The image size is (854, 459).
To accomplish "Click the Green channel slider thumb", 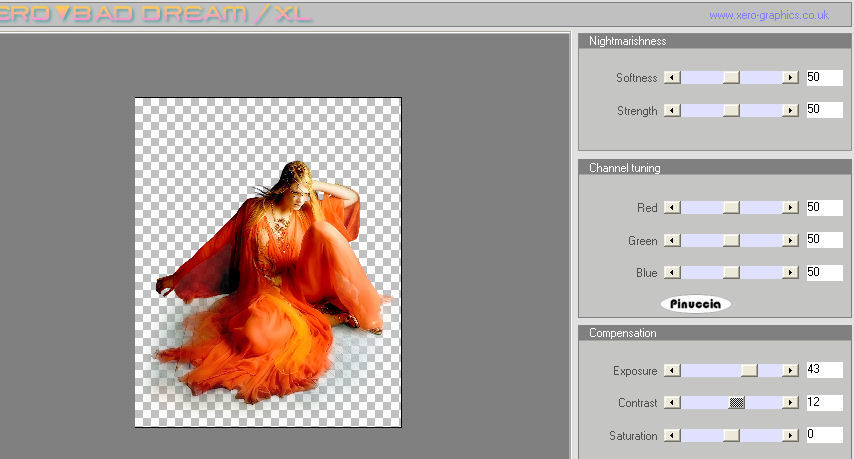I will [731, 240].
